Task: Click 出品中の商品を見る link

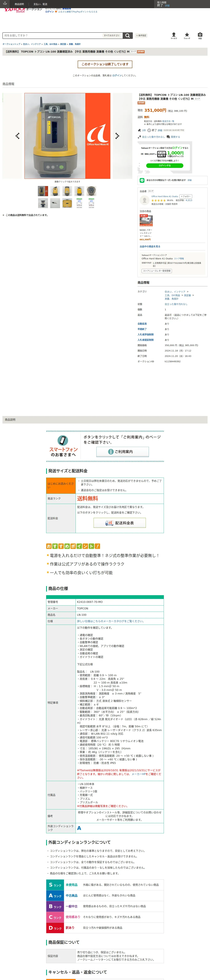Action: pyautogui.click(x=150, y=246)
